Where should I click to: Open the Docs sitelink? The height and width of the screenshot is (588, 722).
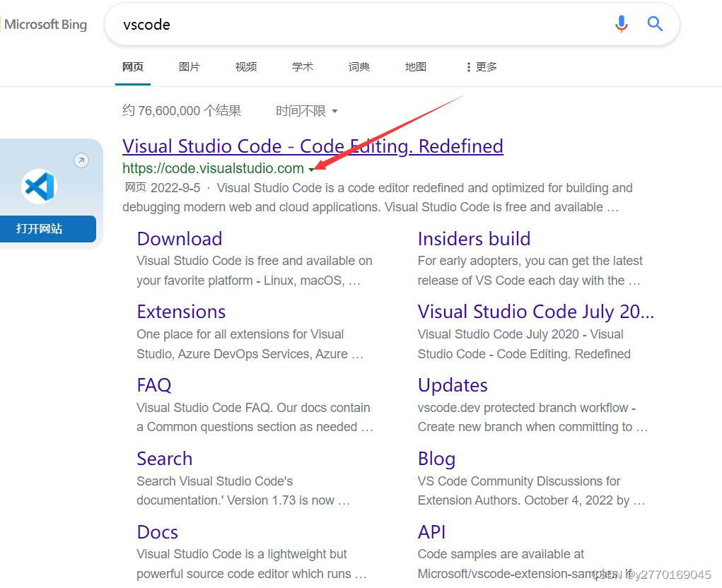158,532
